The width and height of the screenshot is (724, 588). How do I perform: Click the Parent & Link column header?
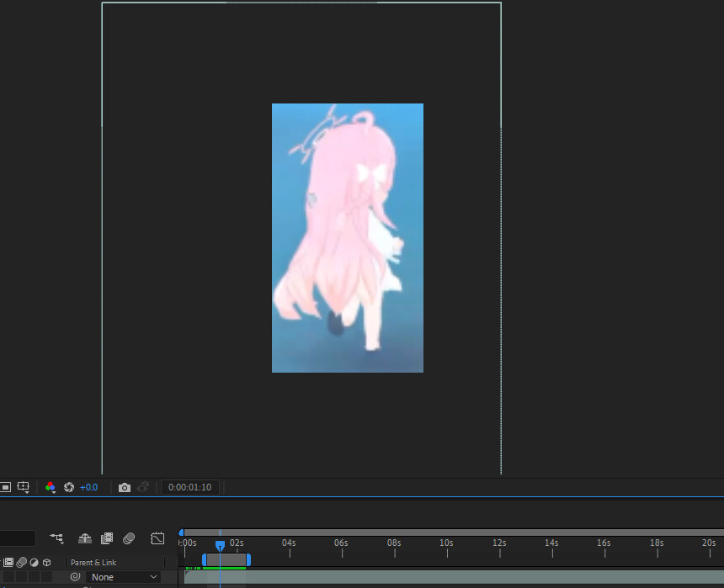(x=93, y=562)
